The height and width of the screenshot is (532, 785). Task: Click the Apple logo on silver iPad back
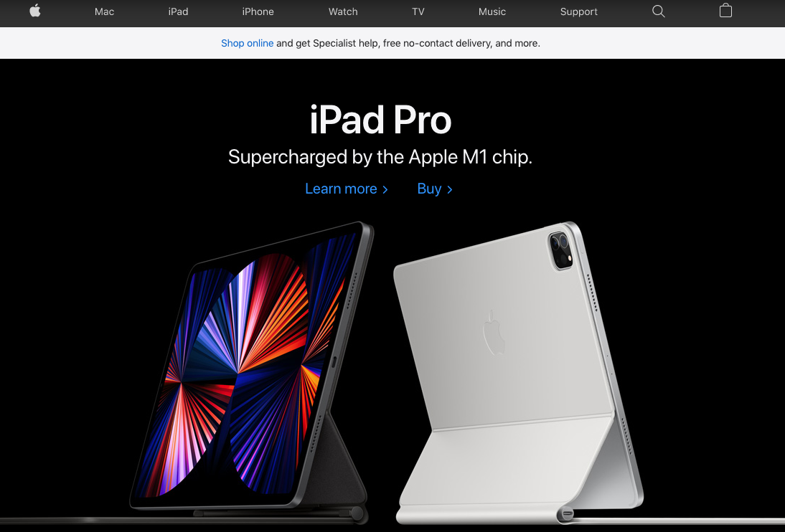pos(494,333)
